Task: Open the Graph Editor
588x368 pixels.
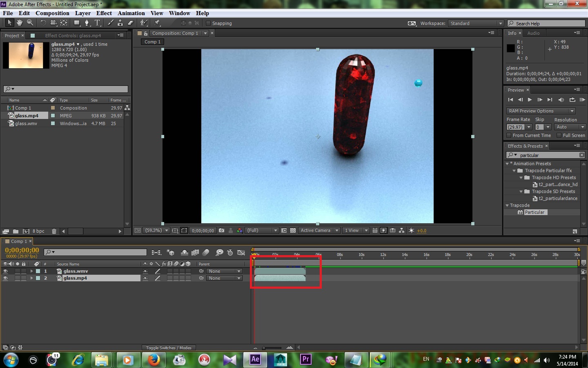Action: (241, 253)
